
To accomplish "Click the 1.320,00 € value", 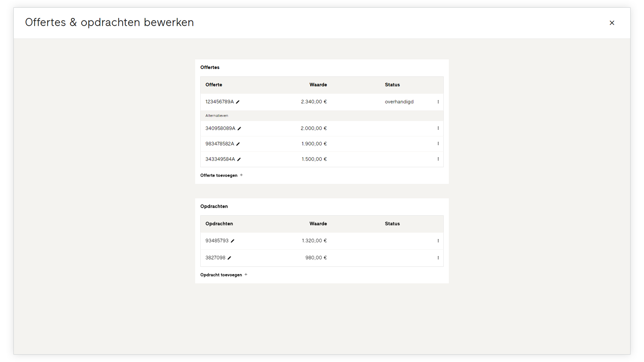I will click(314, 241).
